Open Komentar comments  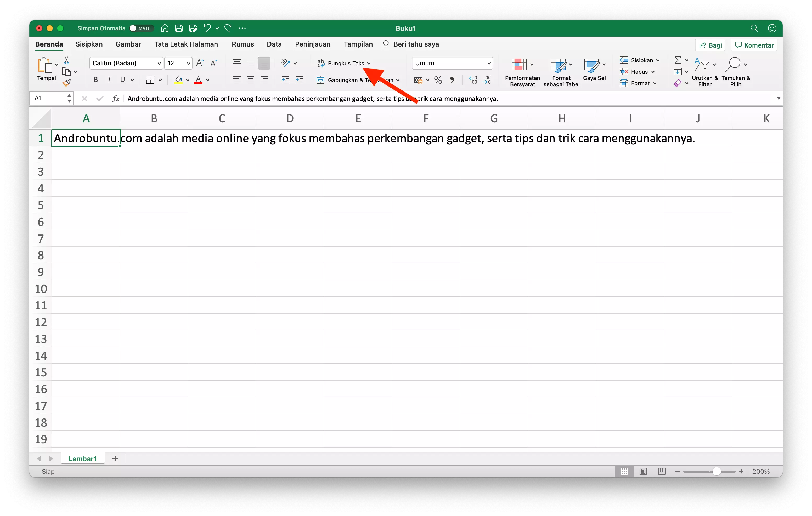[x=754, y=45]
